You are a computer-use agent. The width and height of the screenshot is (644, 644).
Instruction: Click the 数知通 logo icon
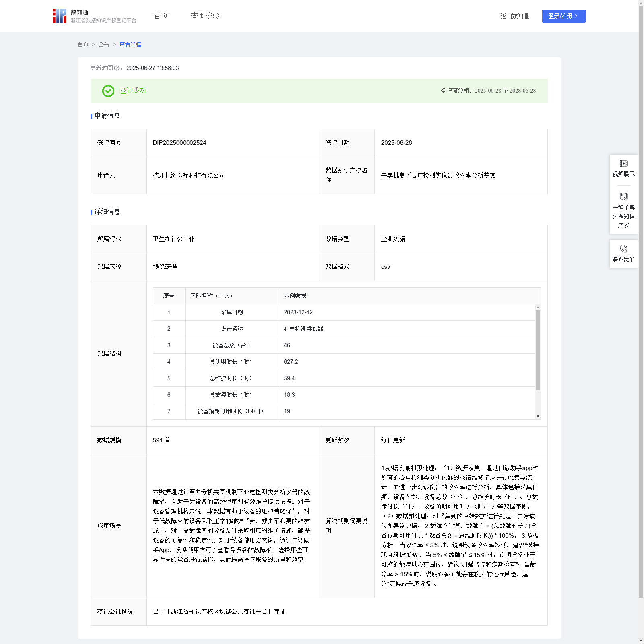coord(60,16)
